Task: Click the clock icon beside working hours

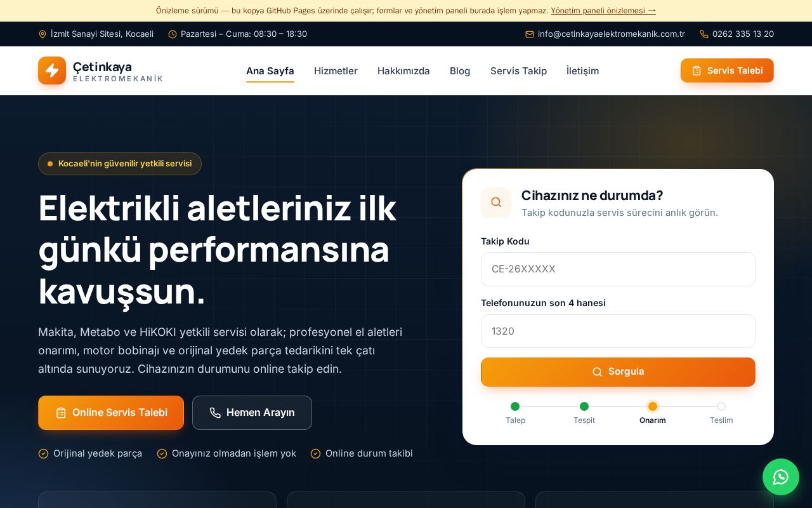Action: pos(173,34)
